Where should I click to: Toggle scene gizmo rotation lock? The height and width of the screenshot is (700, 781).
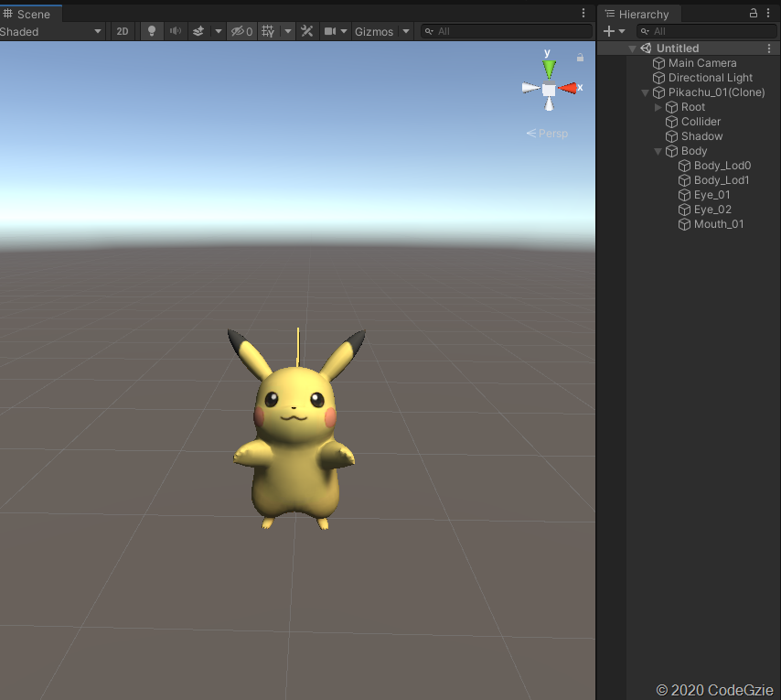pyautogui.click(x=580, y=58)
